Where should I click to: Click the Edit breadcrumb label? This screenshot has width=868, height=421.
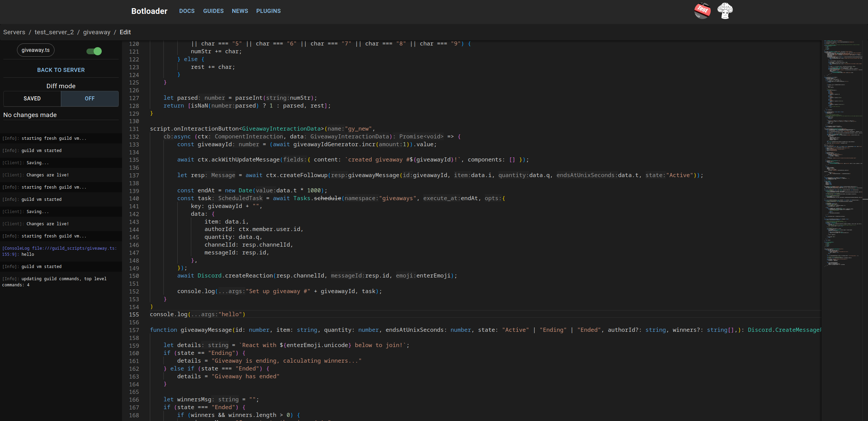pos(125,32)
